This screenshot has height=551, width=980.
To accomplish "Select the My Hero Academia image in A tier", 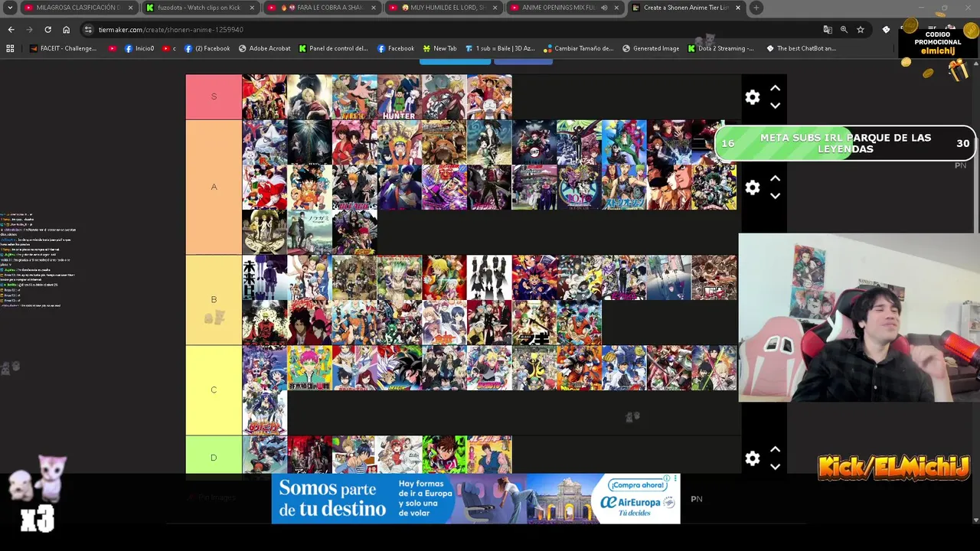I will point(714,187).
